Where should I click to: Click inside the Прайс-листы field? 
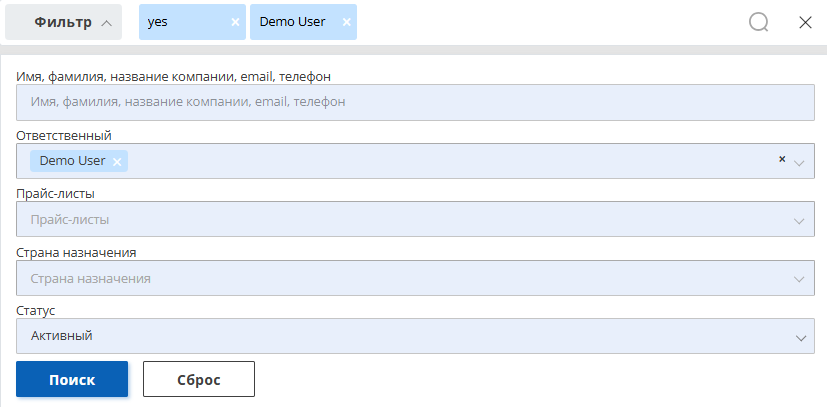pyautogui.click(x=416, y=219)
